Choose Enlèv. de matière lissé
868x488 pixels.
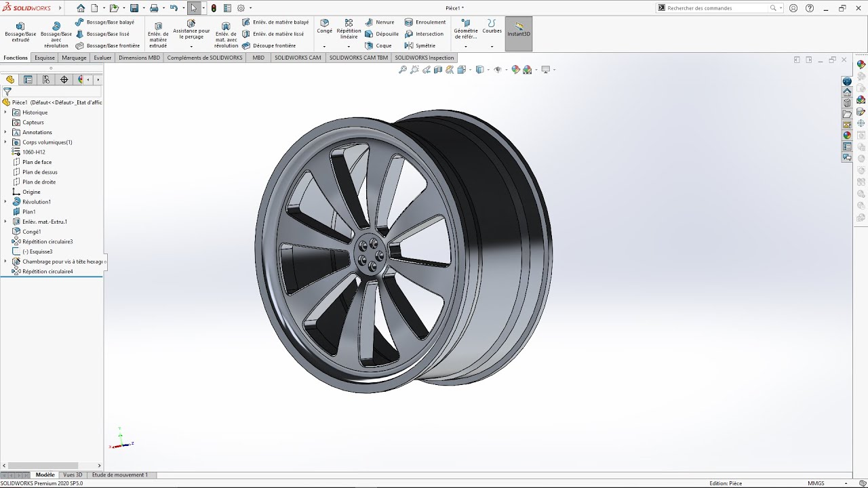point(273,34)
